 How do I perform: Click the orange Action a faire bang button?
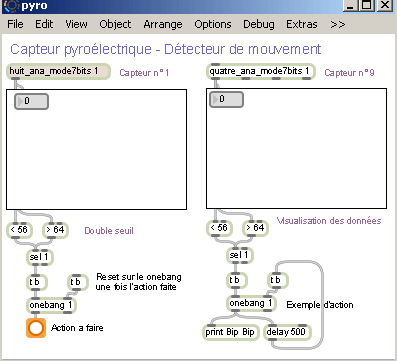click(36, 328)
